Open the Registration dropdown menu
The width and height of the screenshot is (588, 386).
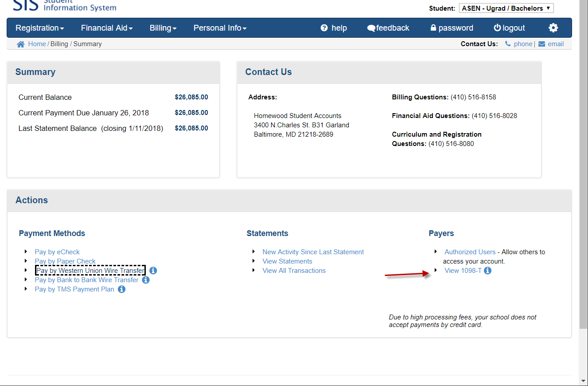pyautogui.click(x=40, y=28)
